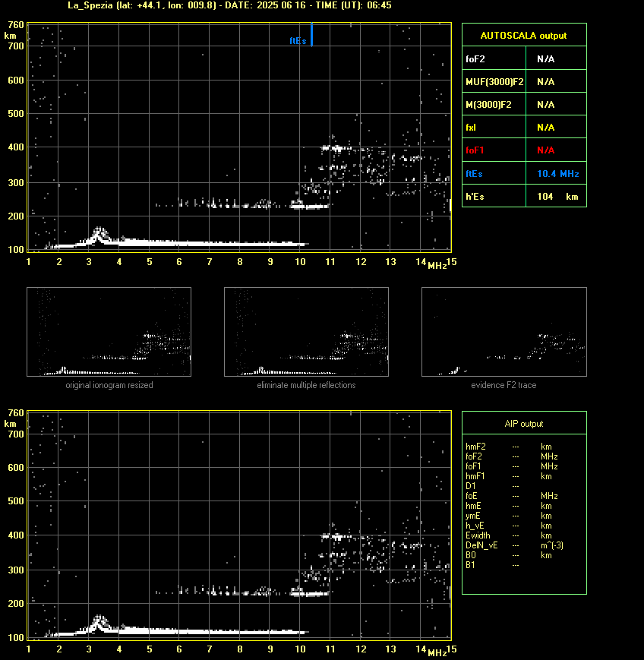
Task: Click the 10.4 MHz ftEs value
Action: point(558,173)
